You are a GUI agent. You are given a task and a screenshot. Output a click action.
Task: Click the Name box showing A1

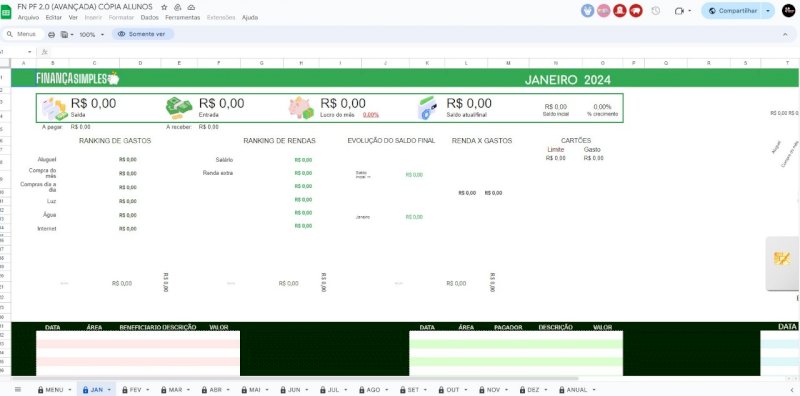[x=13, y=52]
